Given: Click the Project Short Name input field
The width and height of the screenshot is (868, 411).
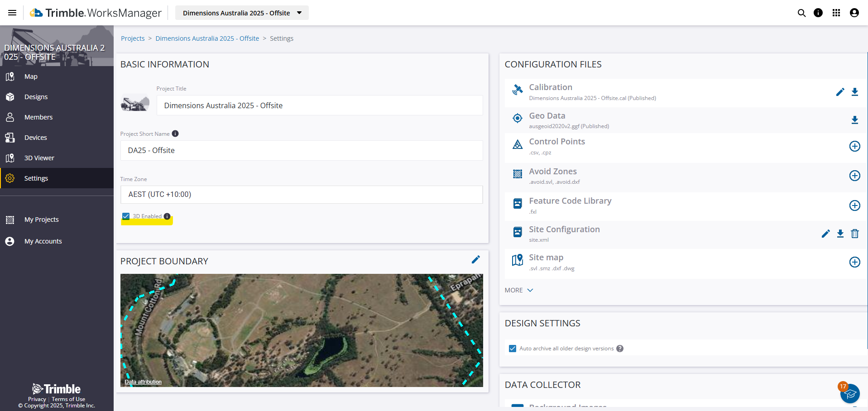Looking at the screenshot, I should (x=301, y=150).
